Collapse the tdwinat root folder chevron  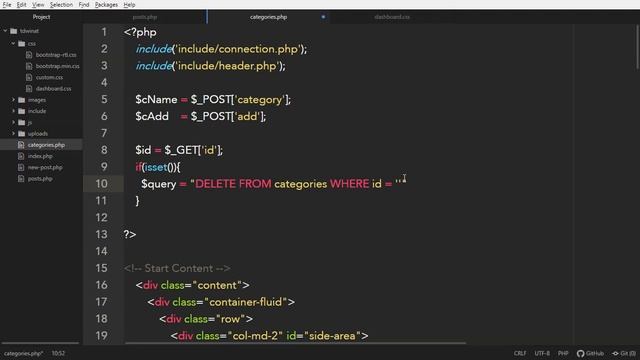point(5,31)
